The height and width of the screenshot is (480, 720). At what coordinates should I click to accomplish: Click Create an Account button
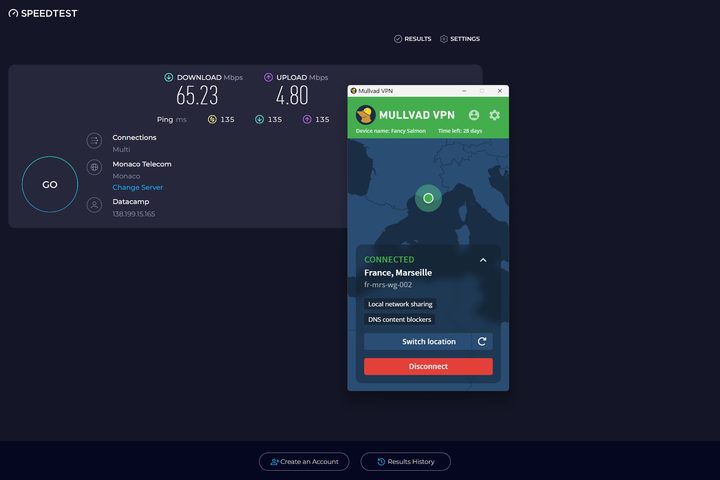point(304,462)
